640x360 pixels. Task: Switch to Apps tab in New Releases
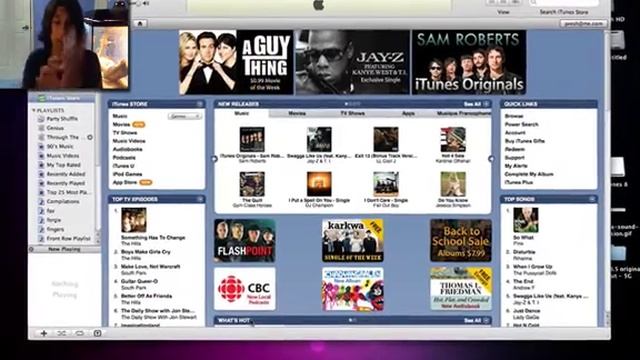(x=408, y=113)
